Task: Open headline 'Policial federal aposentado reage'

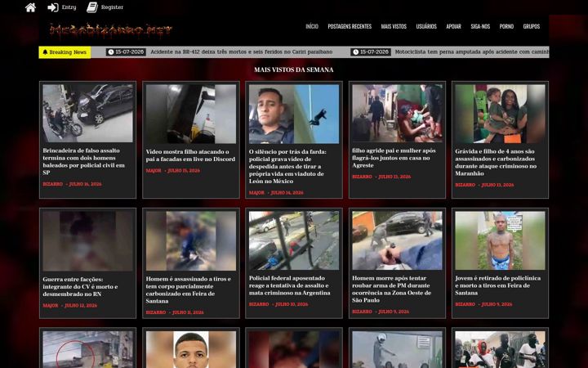Action: pyautogui.click(x=289, y=285)
